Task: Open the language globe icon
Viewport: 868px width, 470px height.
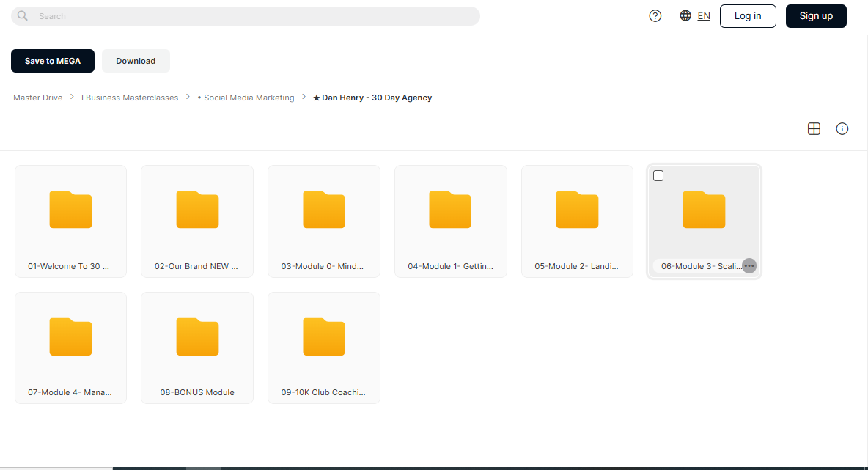Action: tap(685, 15)
